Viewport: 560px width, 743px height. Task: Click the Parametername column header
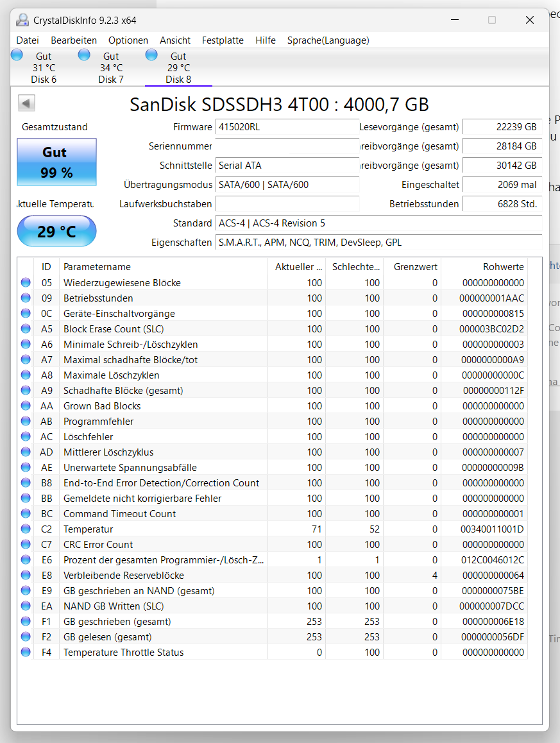pyautogui.click(x=164, y=267)
